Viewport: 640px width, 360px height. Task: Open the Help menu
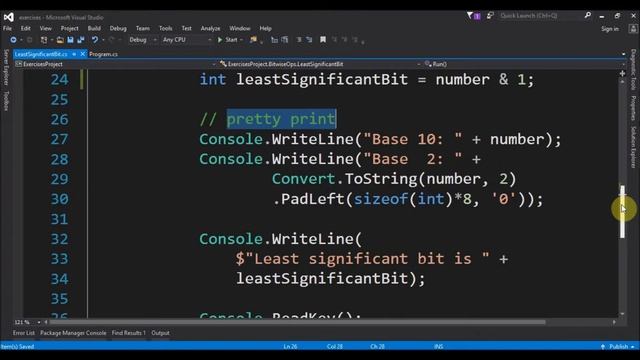265,29
